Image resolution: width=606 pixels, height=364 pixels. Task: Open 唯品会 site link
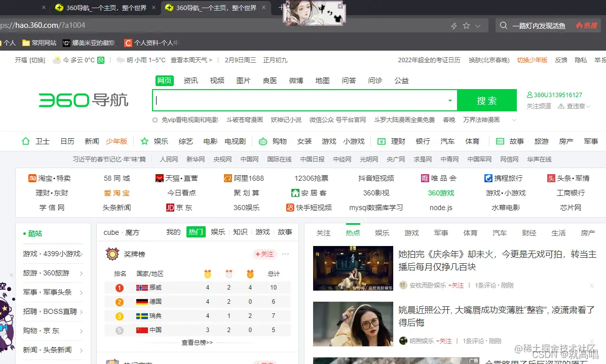pos(439,178)
